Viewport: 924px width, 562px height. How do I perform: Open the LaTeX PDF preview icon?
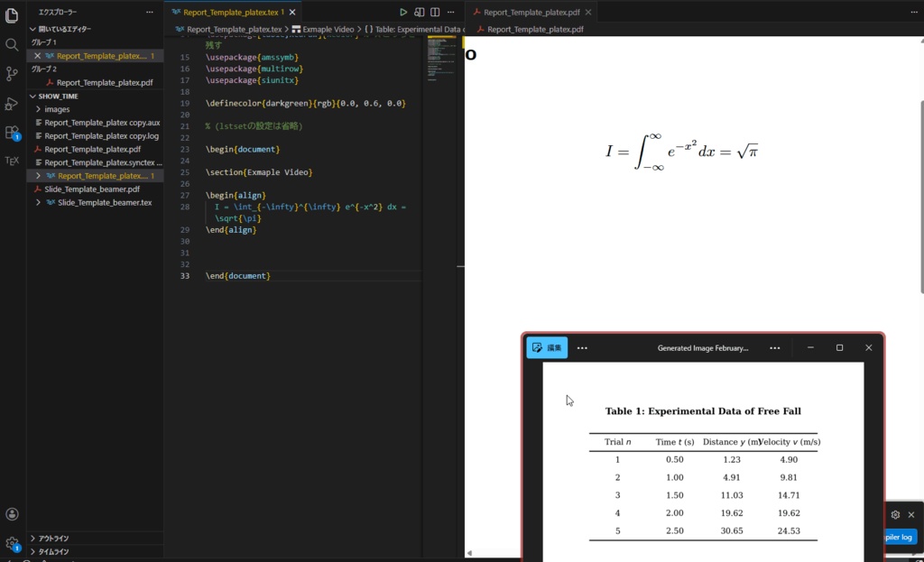tap(419, 12)
